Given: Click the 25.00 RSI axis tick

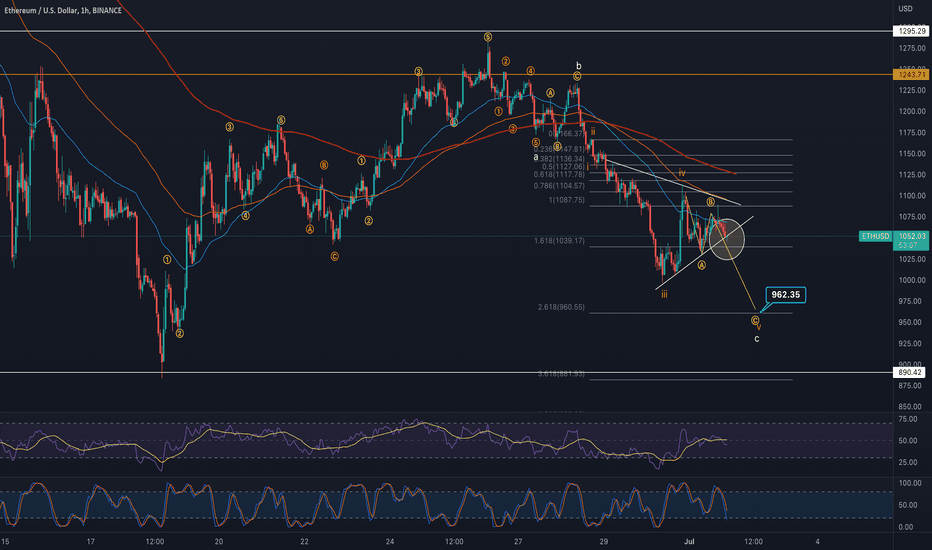Looking at the screenshot, I should coord(908,462).
